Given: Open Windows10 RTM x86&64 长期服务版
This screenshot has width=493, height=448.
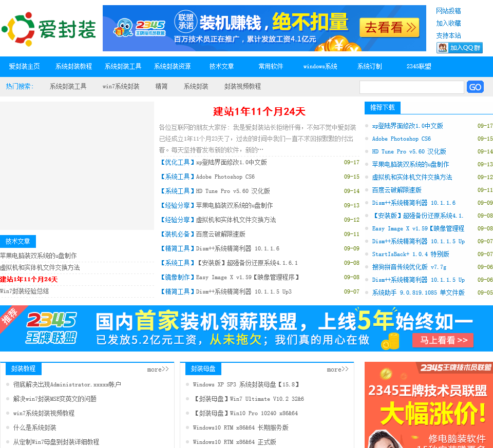Looking at the screenshot, I should (x=240, y=427).
